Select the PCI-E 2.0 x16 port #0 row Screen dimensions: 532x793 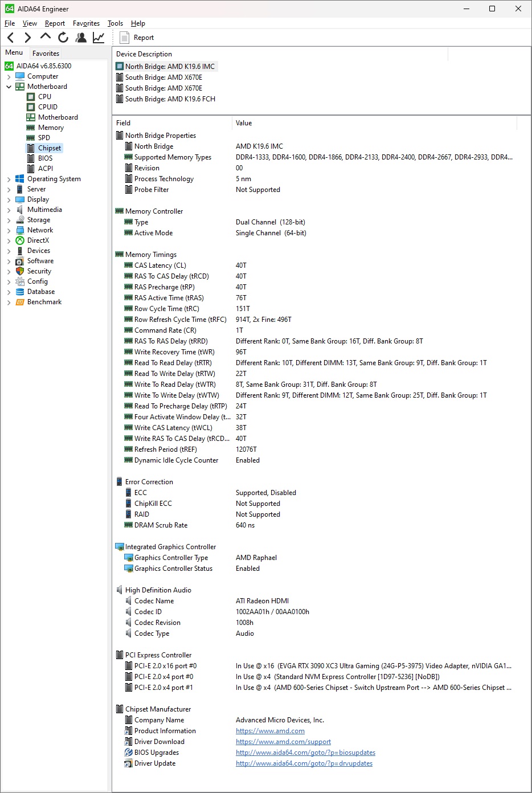(x=315, y=666)
